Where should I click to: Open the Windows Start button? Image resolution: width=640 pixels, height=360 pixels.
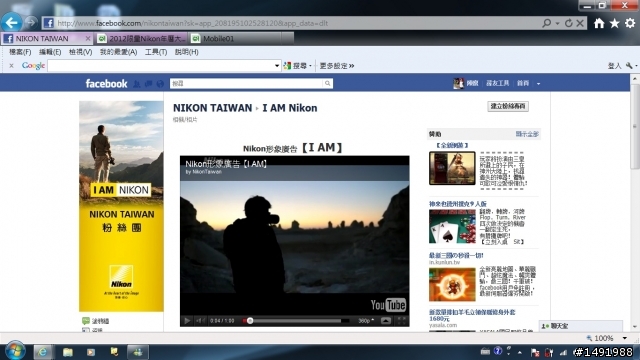(x=15, y=351)
